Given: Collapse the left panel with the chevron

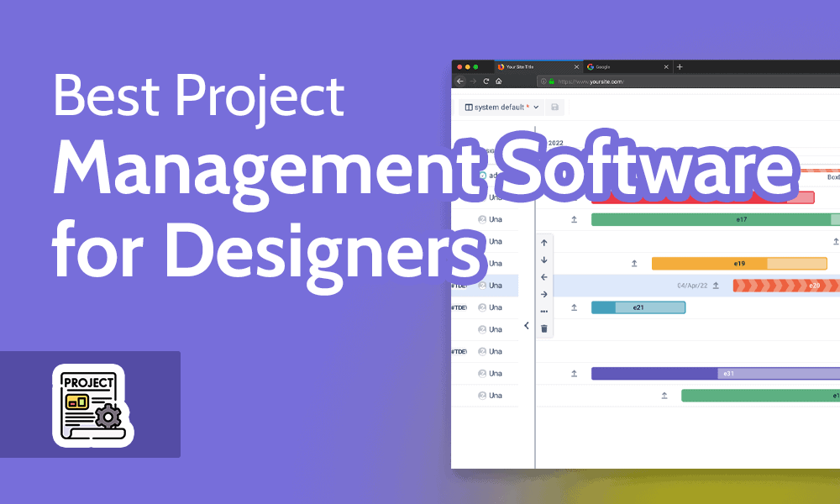Looking at the screenshot, I should point(527,325).
